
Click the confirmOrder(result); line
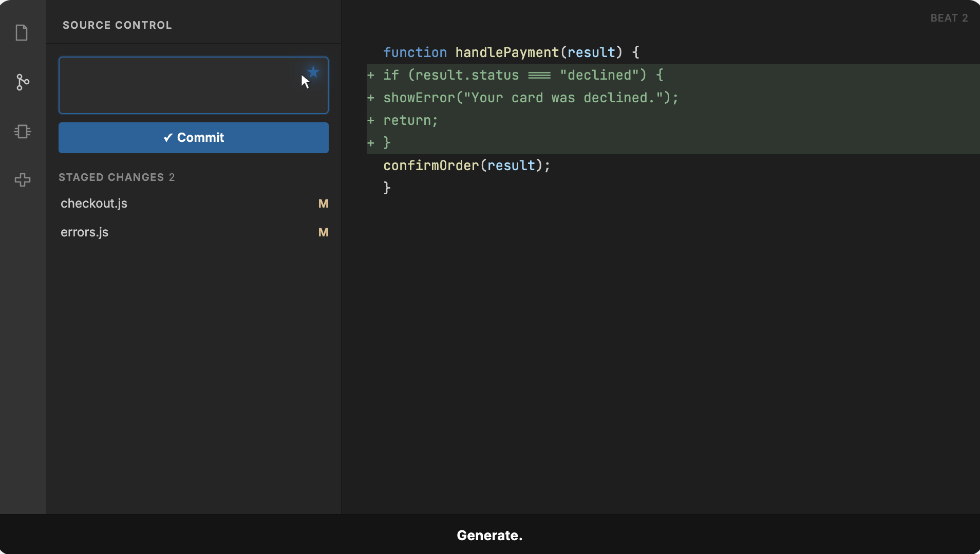[x=466, y=165]
